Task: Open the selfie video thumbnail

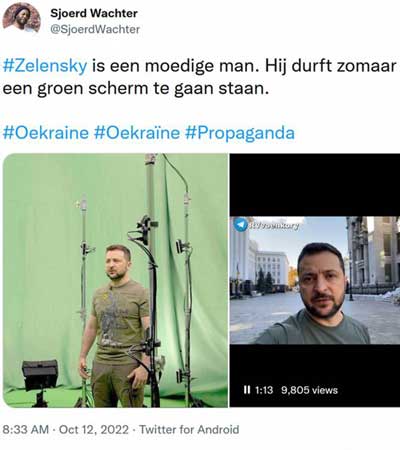Action: [x=315, y=280]
